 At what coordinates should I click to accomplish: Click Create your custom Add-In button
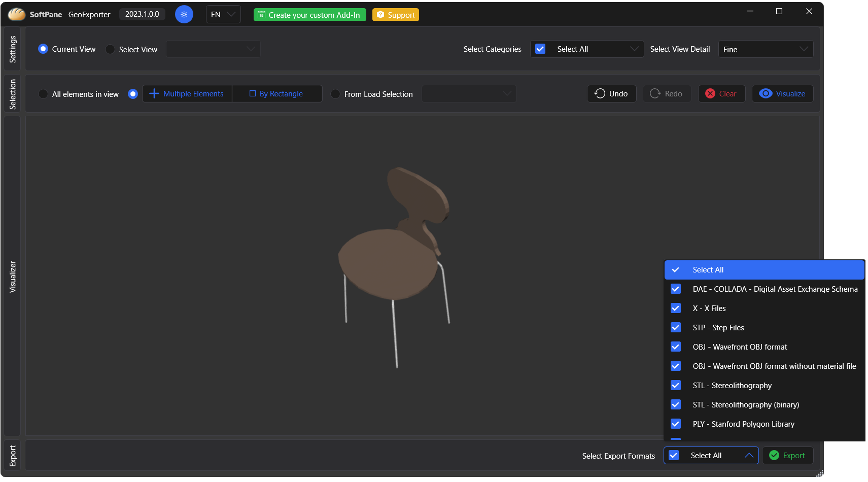point(310,15)
